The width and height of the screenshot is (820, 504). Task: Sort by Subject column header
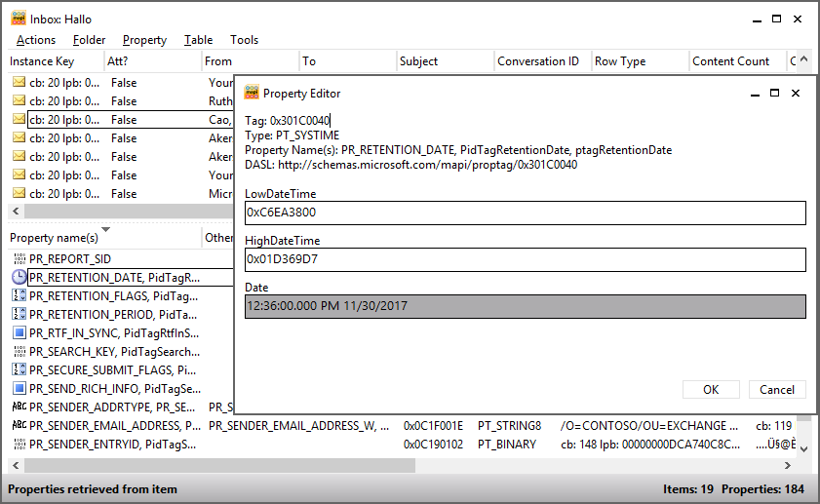pyautogui.click(x=445, y=61)
